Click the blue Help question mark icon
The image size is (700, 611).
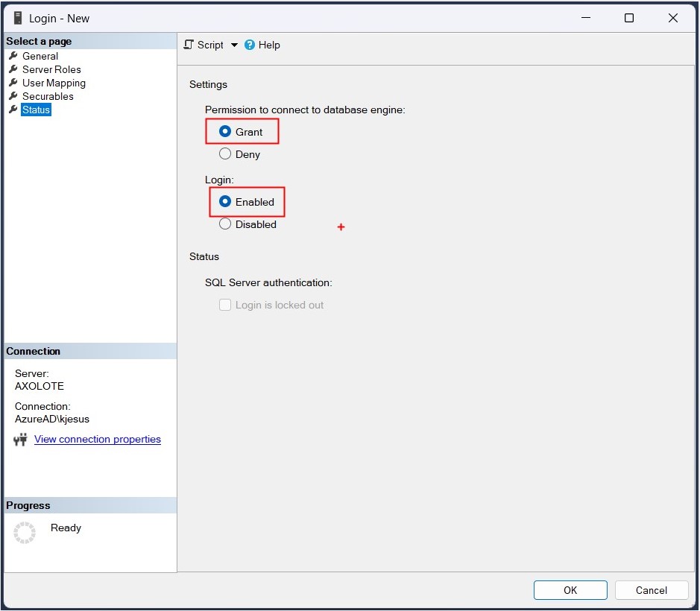click(x=250, y=45)
